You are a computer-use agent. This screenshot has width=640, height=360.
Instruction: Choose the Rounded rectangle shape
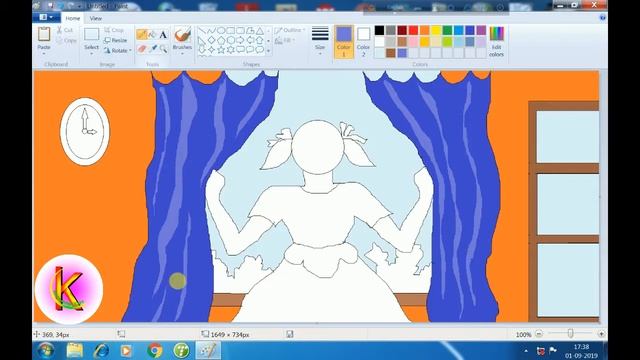[x=240, y=31]
